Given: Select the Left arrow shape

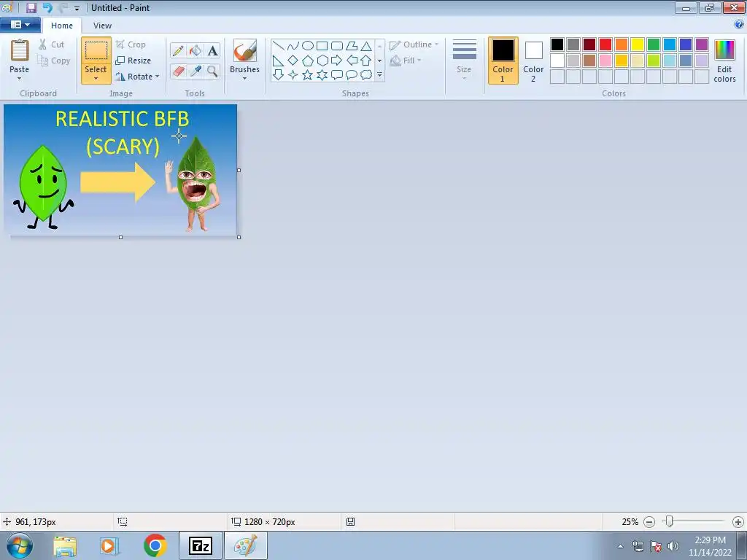Looking at the screenshot, I should click(x=352, y=61).
